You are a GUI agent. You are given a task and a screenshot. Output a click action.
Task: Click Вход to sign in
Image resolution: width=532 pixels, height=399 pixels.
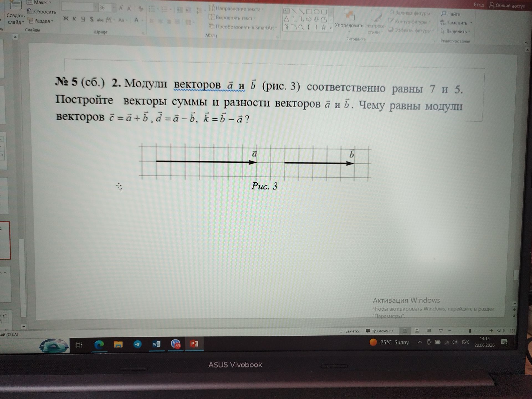(479, 5)
